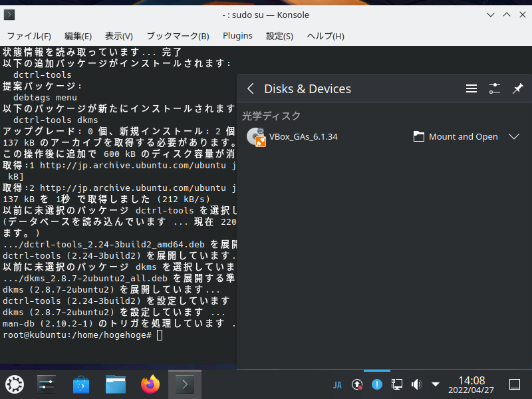Open the Discover software center
The height and width of the screenshot is (399, 532).
pyautogui.click(x=81, y=384)
